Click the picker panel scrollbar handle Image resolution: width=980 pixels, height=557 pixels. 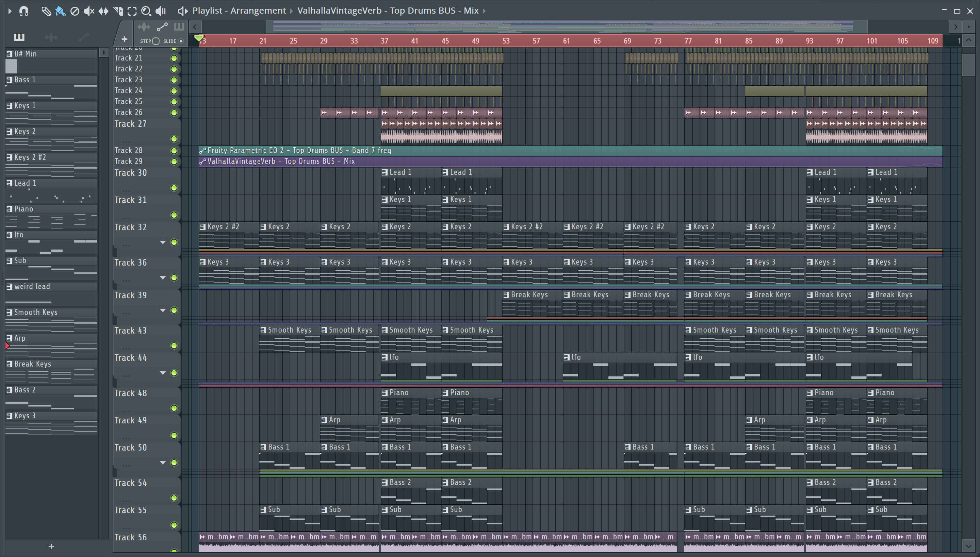point(103,52)
